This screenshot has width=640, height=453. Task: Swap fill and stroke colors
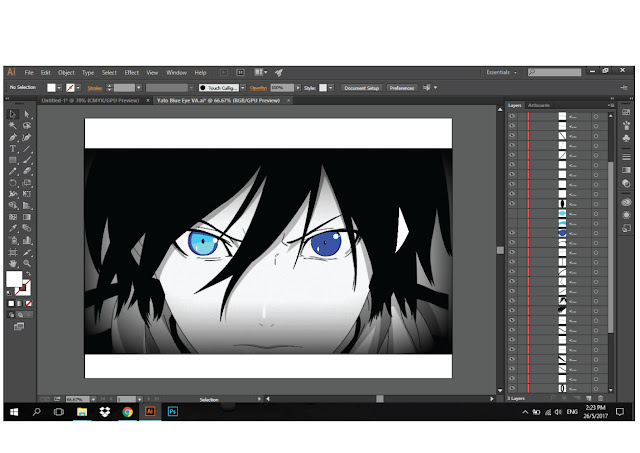tap(28, 274)
